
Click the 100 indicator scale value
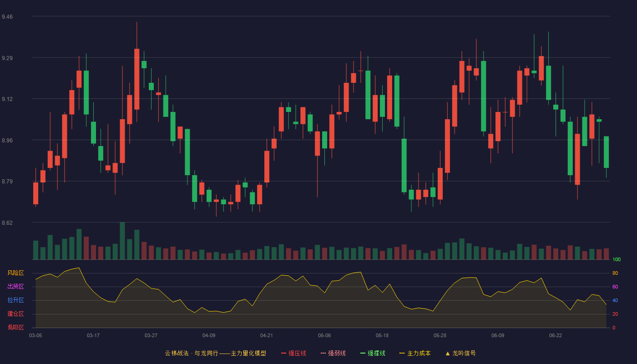pos(617,259)
